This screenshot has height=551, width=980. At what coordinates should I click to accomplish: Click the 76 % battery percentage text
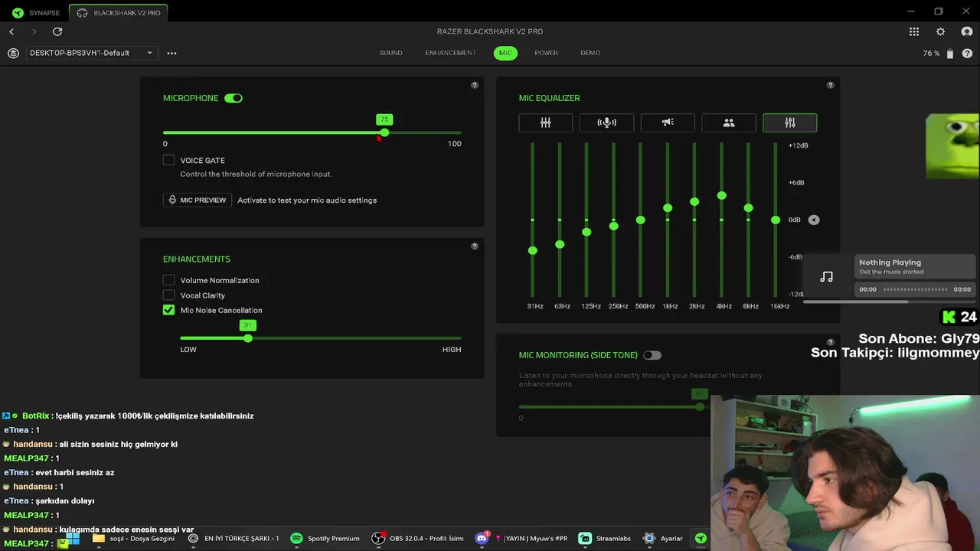(x=931, y=54)
